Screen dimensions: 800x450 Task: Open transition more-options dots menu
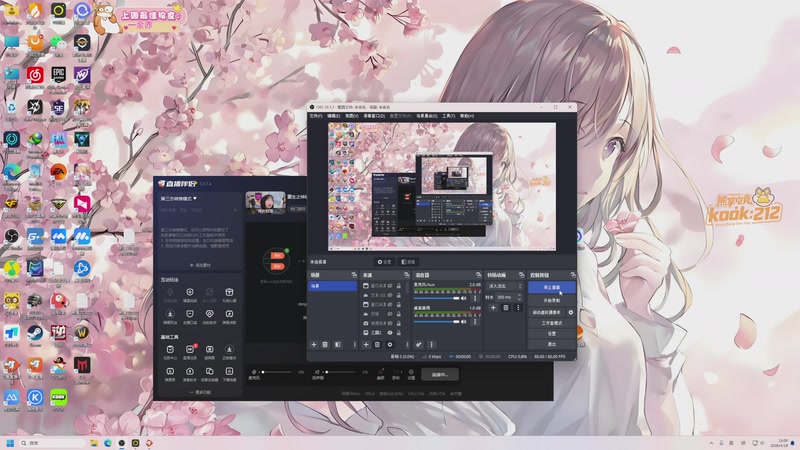(x=518, y=308)
